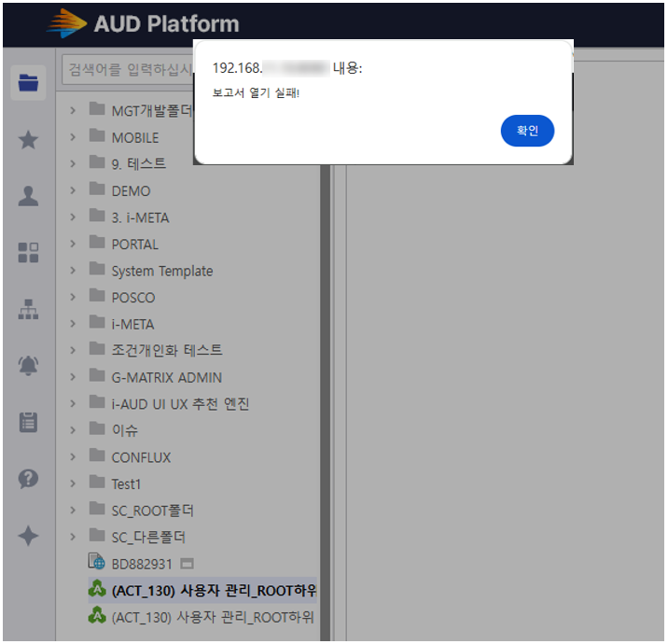Select the POSCO tree label
Screen dimensions: 668x644
(132, 298)
